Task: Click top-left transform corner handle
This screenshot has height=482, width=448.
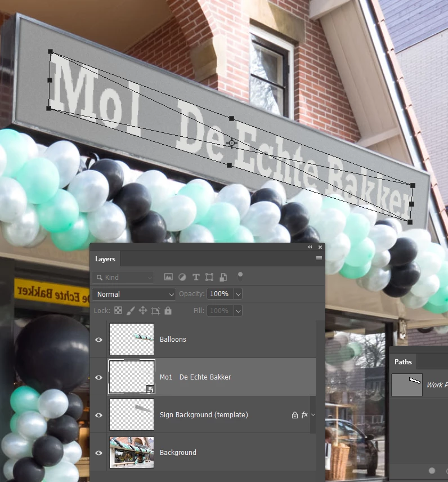Action: [x=51, y=52]
